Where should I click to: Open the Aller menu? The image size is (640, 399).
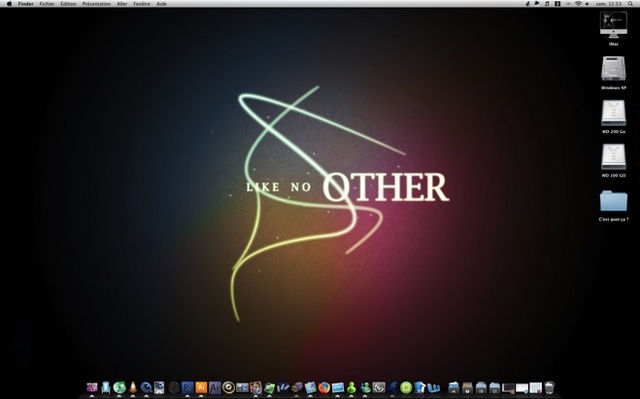click(x=122, y=4)
